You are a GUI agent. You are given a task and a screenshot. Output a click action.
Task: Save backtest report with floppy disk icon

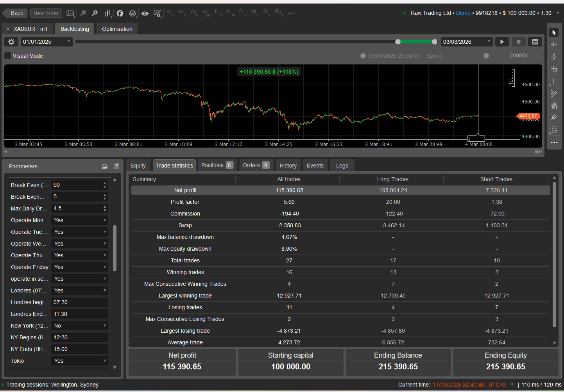(x=535, y=42)
